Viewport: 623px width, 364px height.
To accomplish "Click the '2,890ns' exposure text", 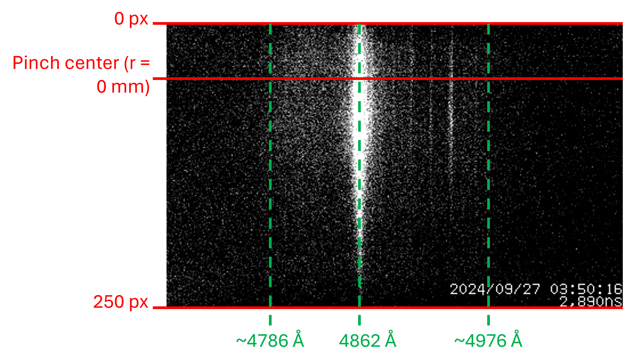I will click(x=590, y=302).
